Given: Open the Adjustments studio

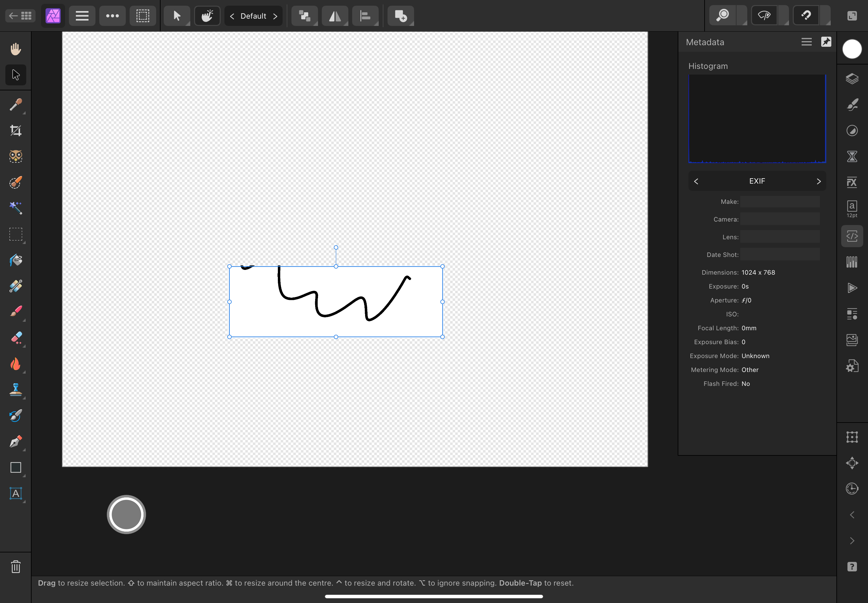Looking at the screenshot, I should pos(852,130).
